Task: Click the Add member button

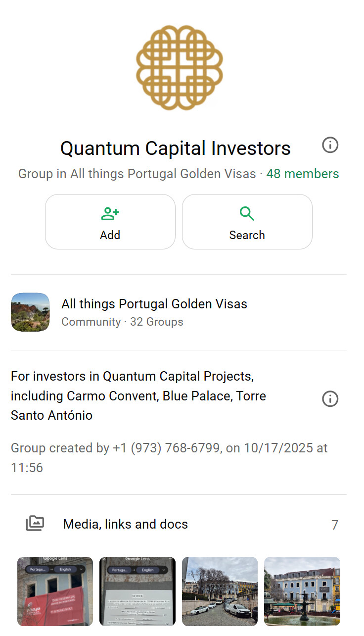Action: (x=110, y=222)
